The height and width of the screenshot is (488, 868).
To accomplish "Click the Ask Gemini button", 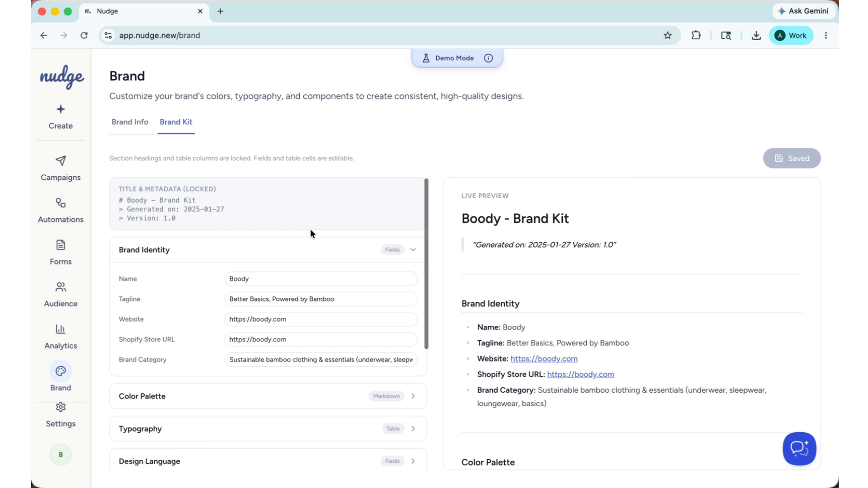I will (x=803, y=11).
